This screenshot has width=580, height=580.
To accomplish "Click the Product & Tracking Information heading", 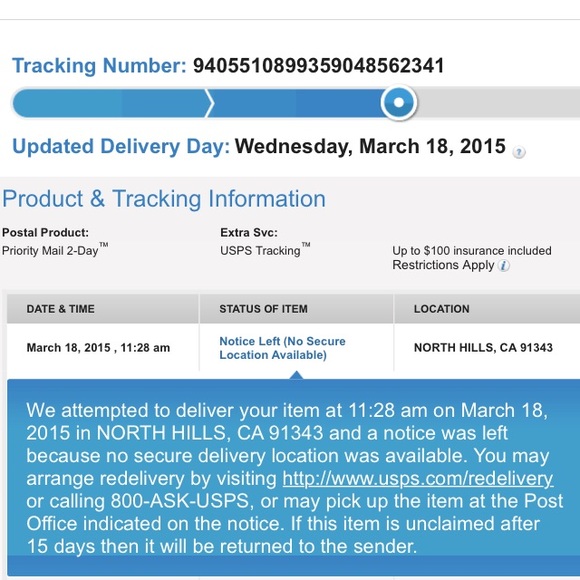I will (164, 199).
